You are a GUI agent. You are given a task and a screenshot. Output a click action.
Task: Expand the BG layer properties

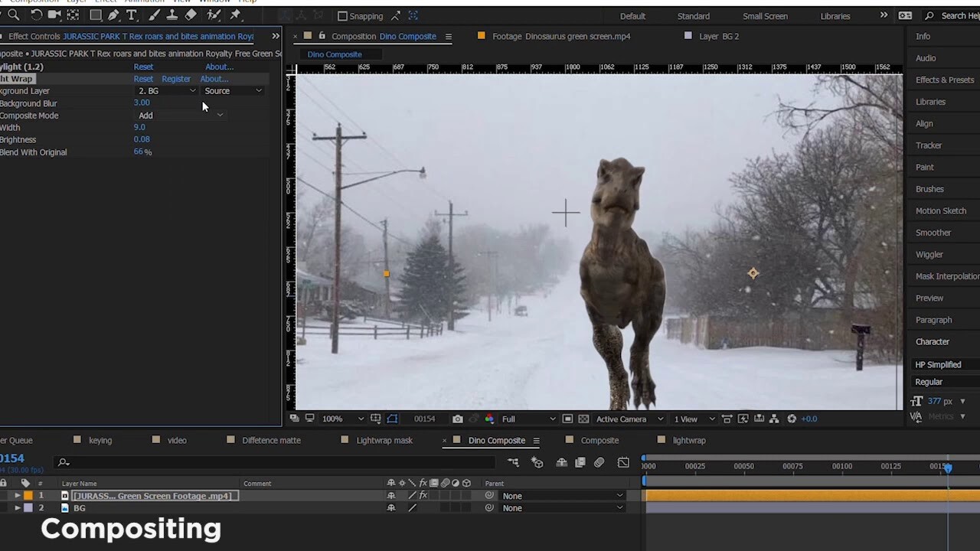point(18,507)
